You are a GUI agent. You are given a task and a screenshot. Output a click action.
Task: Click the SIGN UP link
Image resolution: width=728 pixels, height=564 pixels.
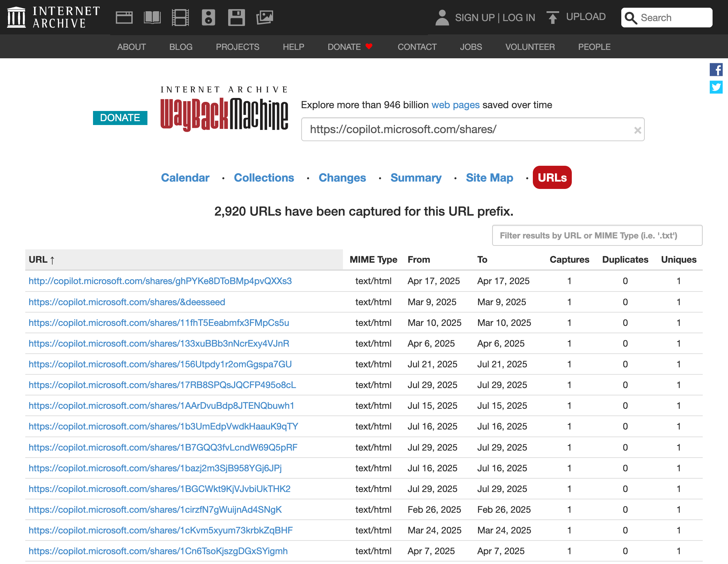point(475,18)
